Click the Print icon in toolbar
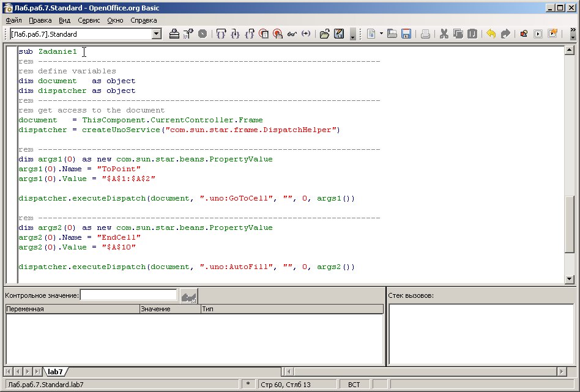The image size is (580, 392). [x=425, y=34]
